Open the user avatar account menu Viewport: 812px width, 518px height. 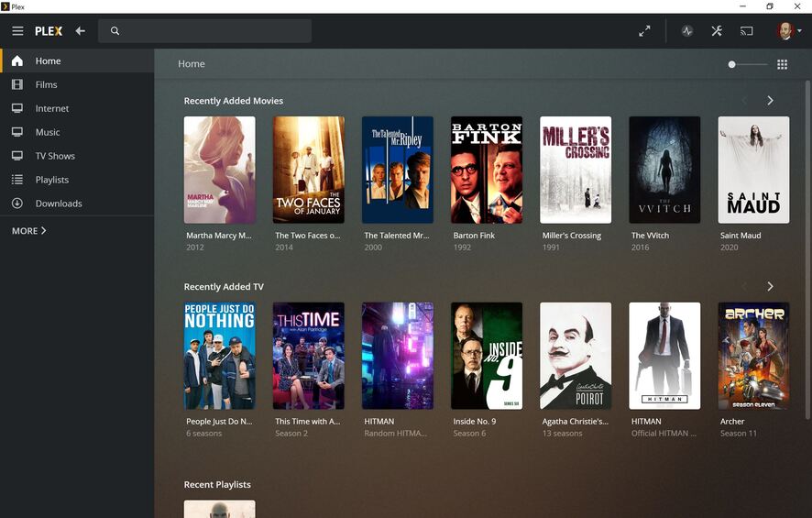(788, 31)
